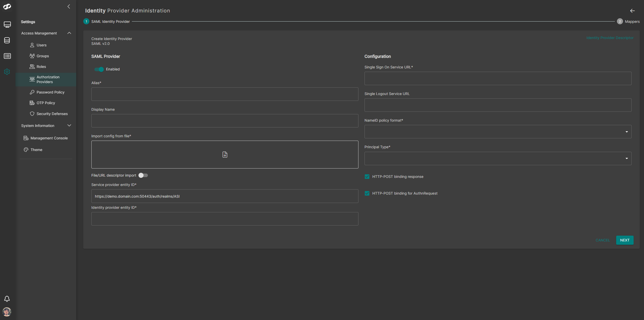Open the settings gear icon in left rail
644x320 pixels.
tap(7, 72)
